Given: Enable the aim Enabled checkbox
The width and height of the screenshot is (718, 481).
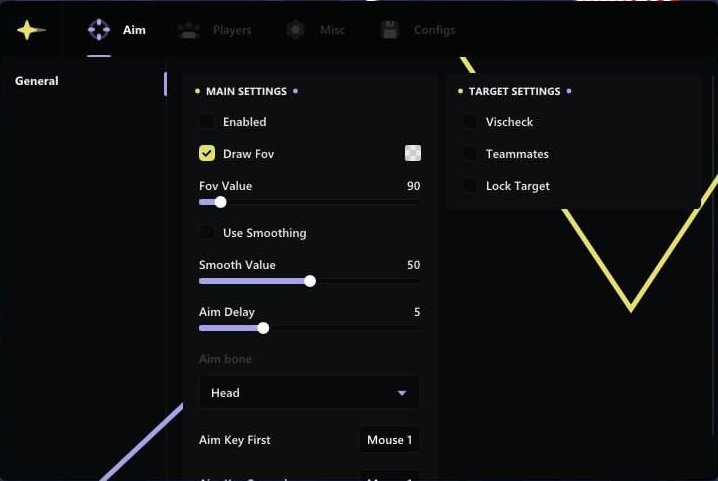Looking at the screenshot, I should [207, 122].
